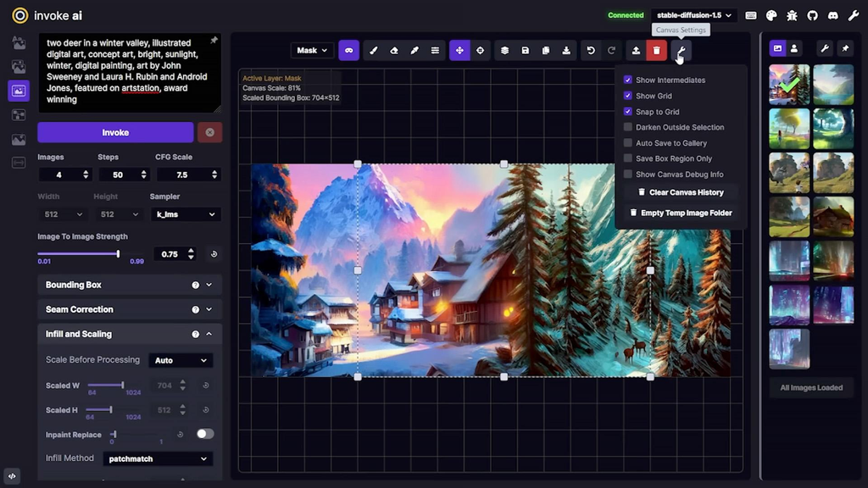Merge visible layers icon
Image resolution: width=868 pixels, height=488 pixels.
click(505, 50)
